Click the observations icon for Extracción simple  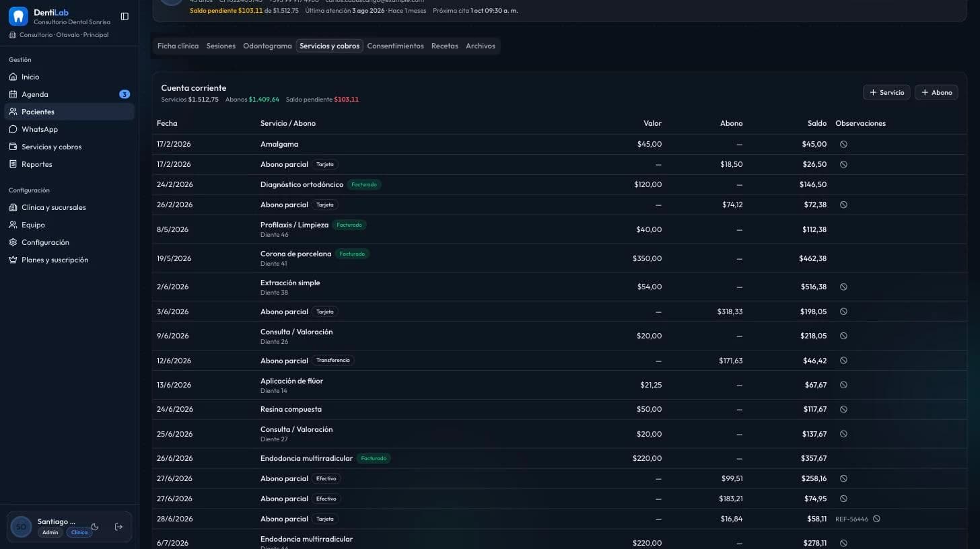[x=843, y=287]
